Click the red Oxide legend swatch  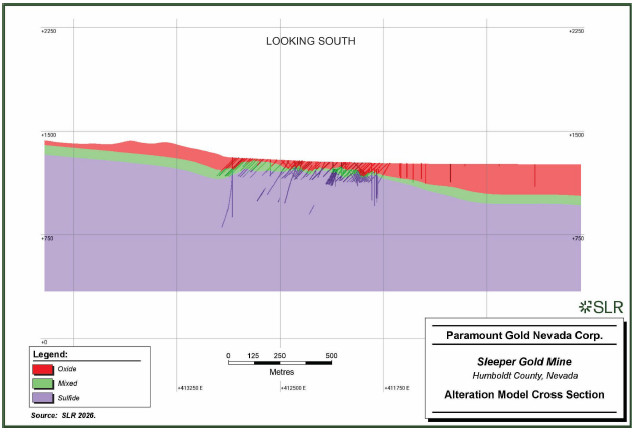[42, 369]
